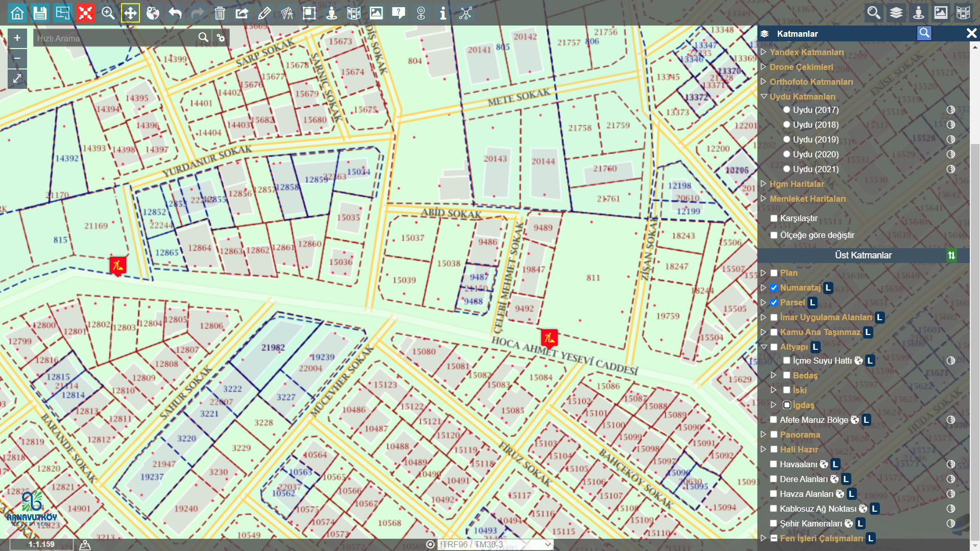Image resolution: width=980 pixels, height=551 pixels.
Task: Collapse the Uydu Katmanları group
Action: click(x=763, y=97)
